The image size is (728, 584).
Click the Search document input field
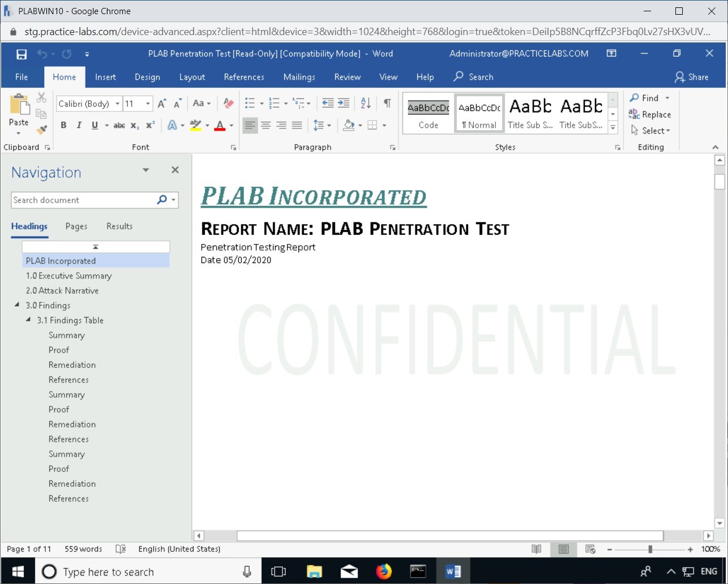82,200
